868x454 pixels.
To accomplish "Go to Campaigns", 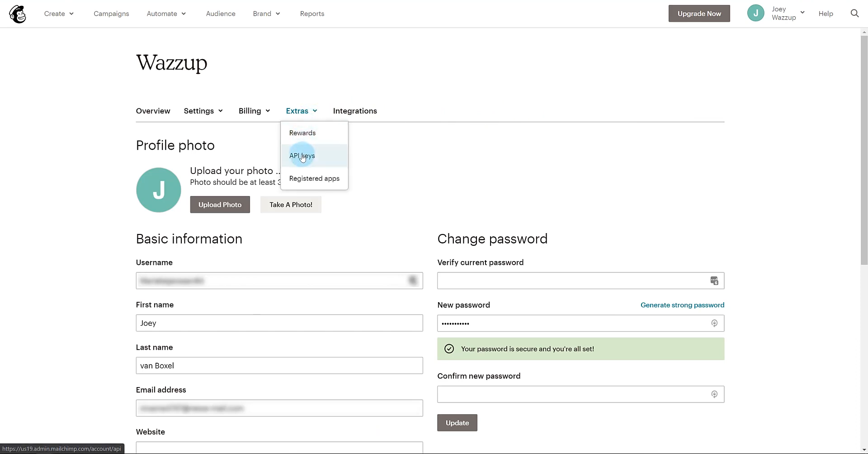I will 111,14.
